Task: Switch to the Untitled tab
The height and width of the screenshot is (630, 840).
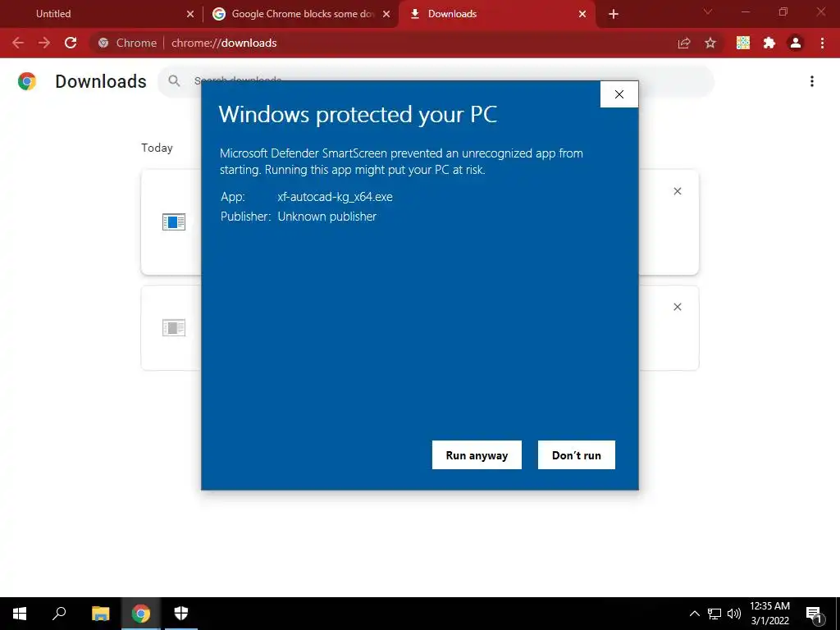Action: (x=101, y=14)
